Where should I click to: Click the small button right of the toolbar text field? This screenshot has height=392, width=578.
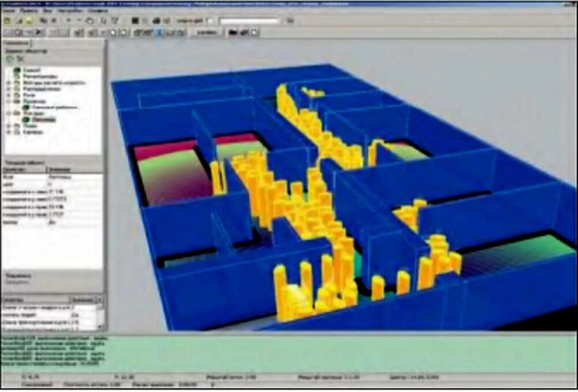click(x=290, y=21)
